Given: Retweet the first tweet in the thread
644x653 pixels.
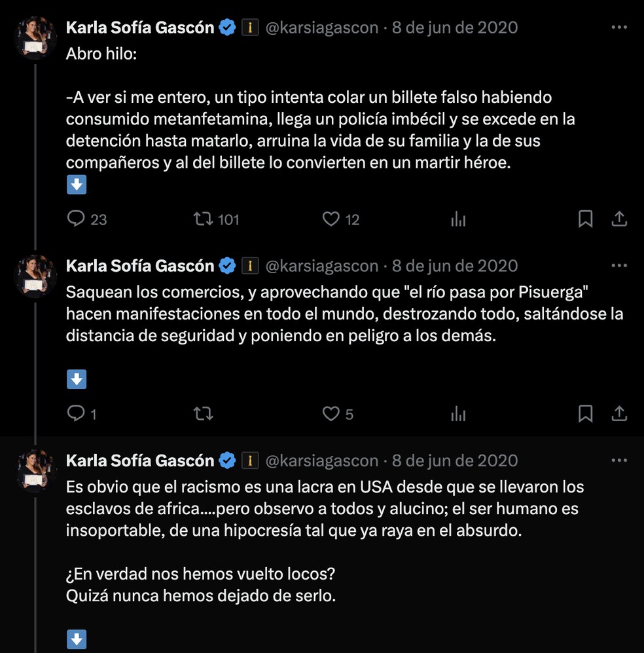Looking at the screenshot, I should (x=204, y=219).
